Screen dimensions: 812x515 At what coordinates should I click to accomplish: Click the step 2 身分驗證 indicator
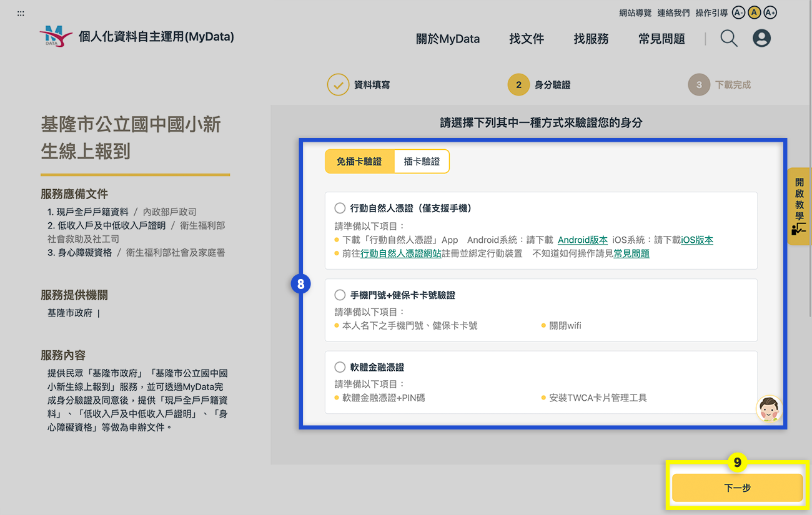click(x=538, y=85)
